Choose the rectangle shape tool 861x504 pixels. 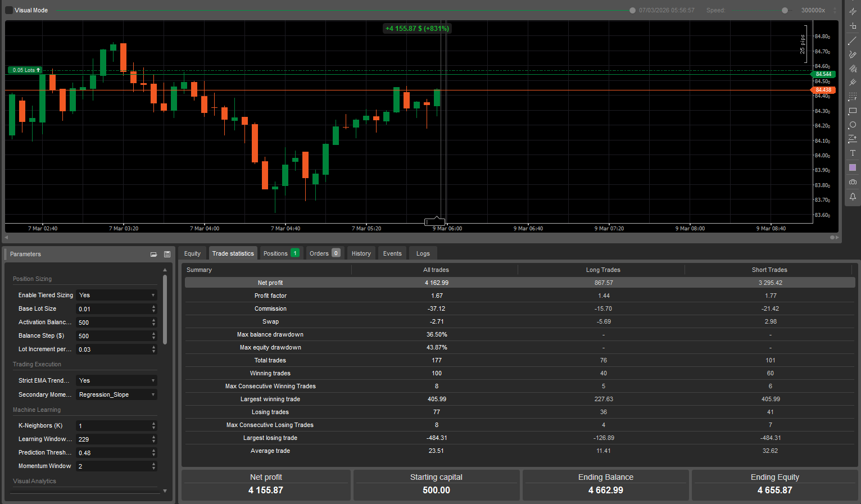853,111
